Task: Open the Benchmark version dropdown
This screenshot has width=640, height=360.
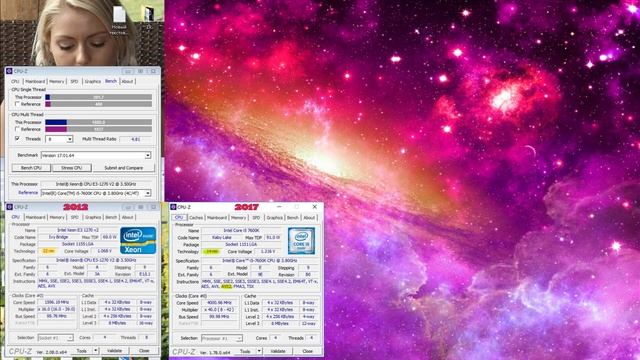Action: point(148,156)
